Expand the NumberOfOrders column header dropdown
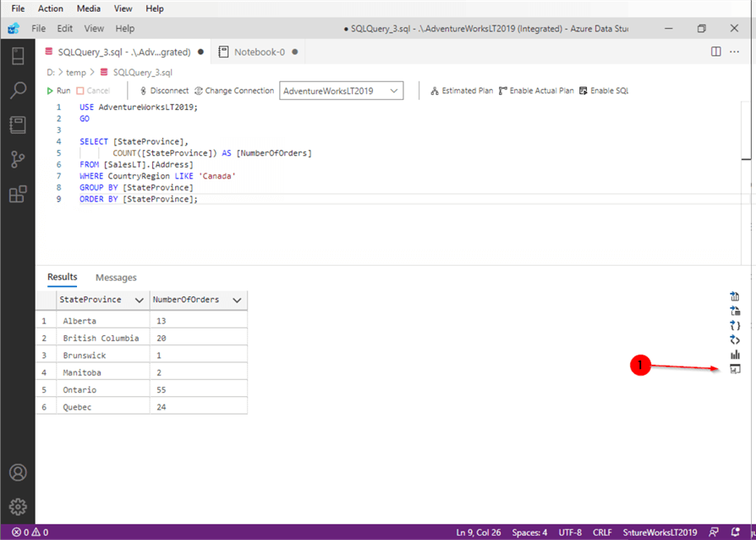Screen dimensions: 756x540 click(x=237, y=300)
